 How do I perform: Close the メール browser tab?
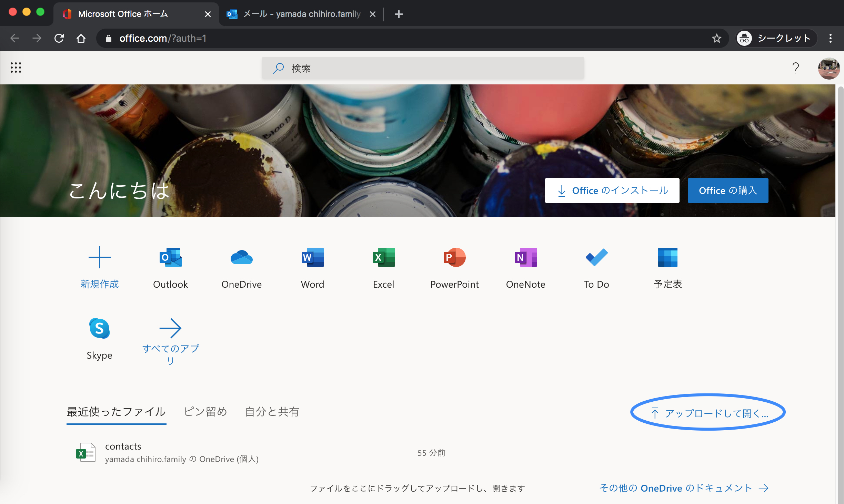372,14
